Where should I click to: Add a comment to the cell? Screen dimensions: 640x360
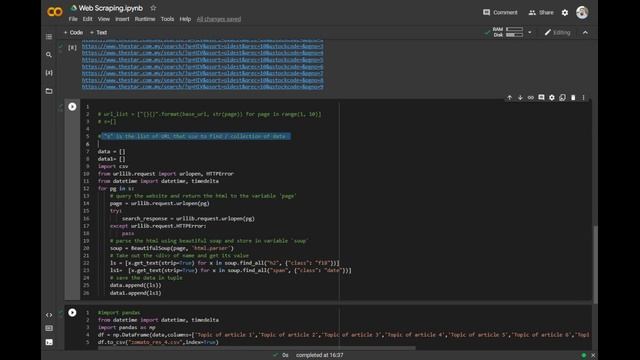541,98
